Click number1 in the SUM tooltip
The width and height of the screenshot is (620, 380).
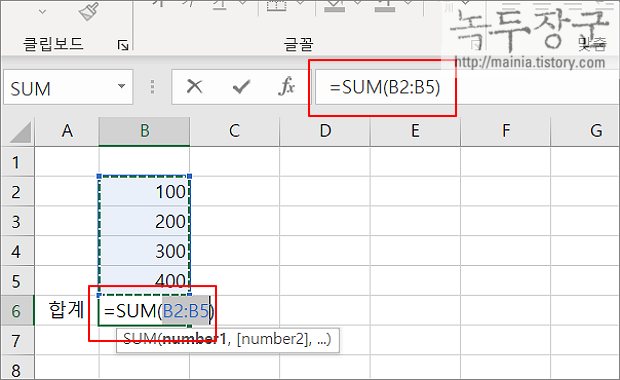194,339
